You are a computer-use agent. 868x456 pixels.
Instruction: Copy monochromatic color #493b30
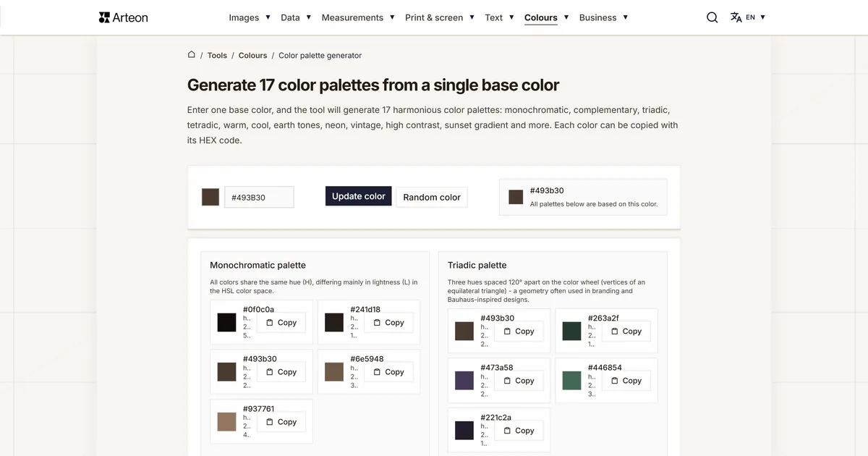pyautogui.click(x=281, y=372)
